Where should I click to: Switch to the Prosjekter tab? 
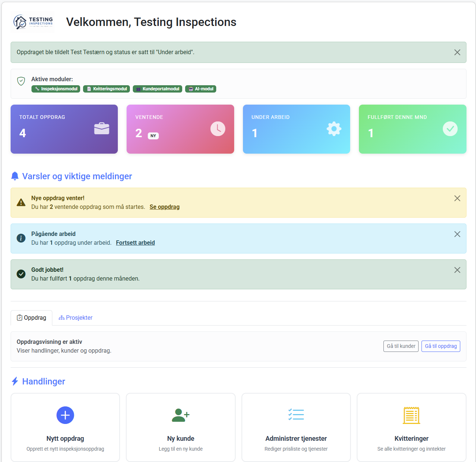click(76, 318)
